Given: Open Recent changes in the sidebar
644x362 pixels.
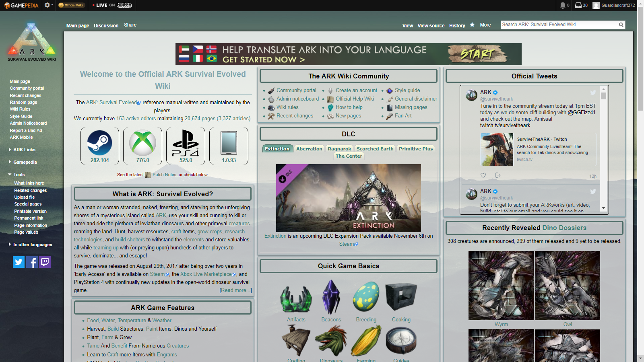Looking at the screenshot, I should pos(25,95).
